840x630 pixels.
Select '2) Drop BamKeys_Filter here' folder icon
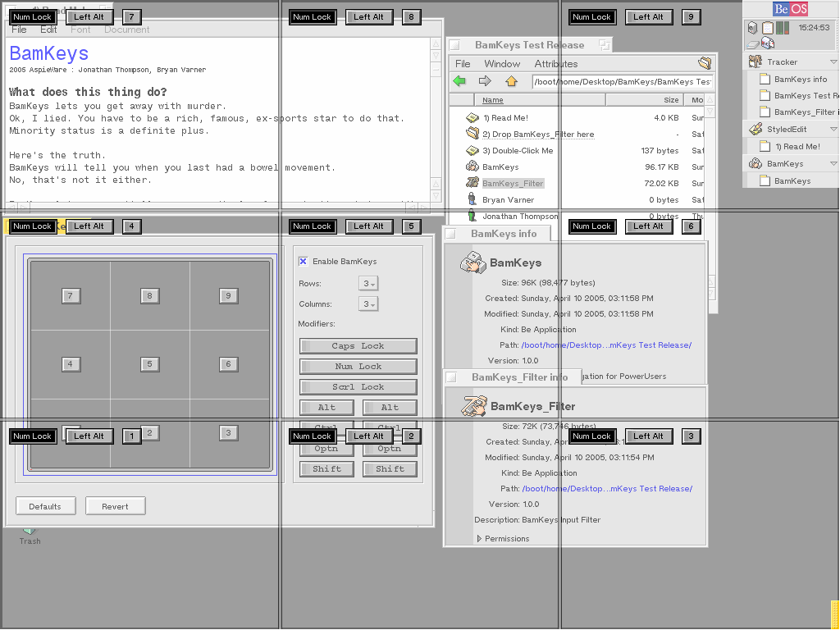click(x=472, y=134)
